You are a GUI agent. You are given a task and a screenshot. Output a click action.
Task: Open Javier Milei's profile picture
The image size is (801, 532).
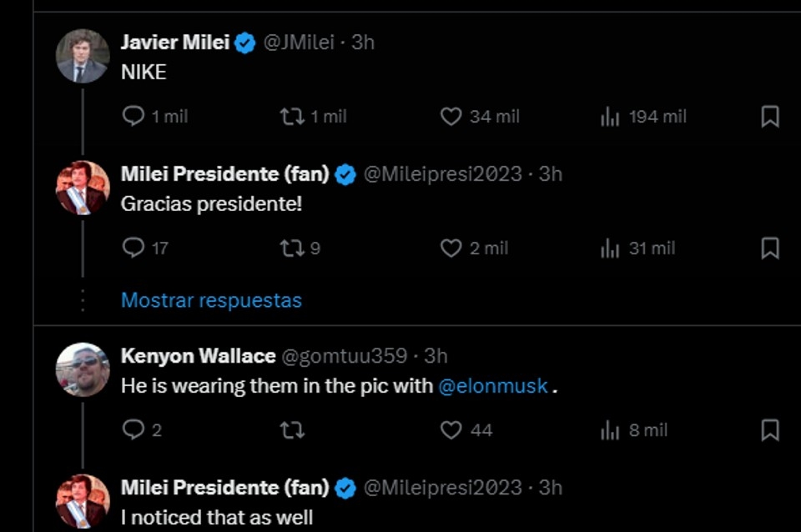click(83, 56)
